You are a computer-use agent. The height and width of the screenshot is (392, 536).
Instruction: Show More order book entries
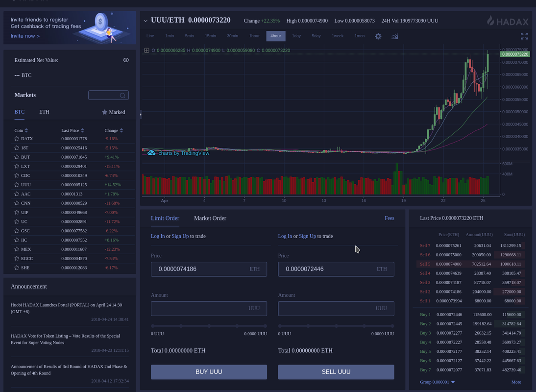pos(516,382)
